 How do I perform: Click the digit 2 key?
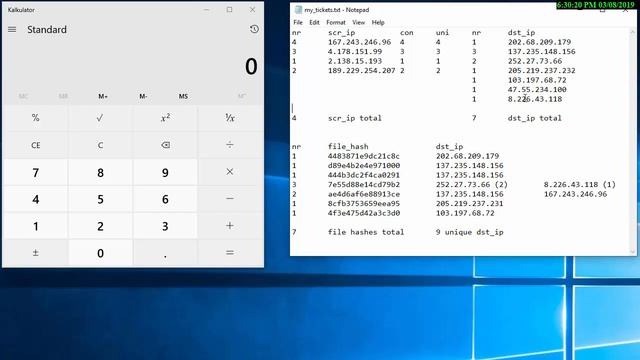(100, 226)
